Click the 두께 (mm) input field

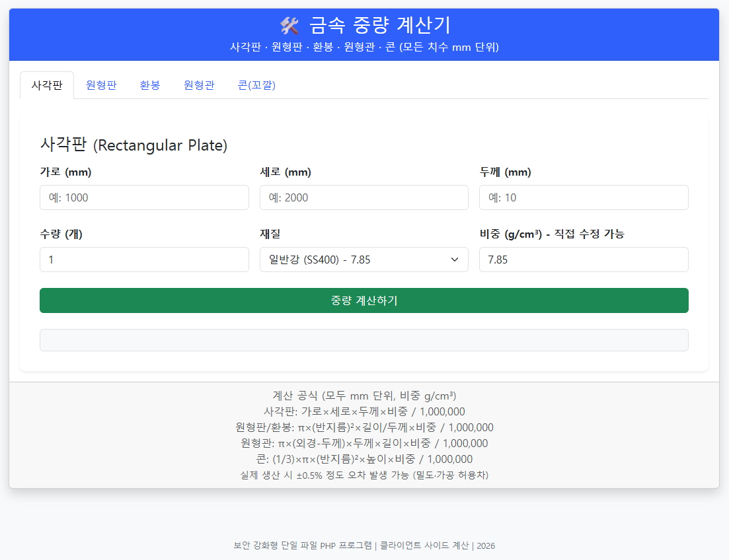583,197
